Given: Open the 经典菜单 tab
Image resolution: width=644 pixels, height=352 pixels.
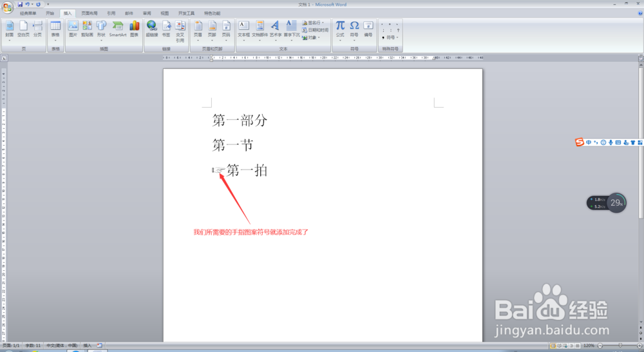Looking at the screenshot, I should click(28, 13).
